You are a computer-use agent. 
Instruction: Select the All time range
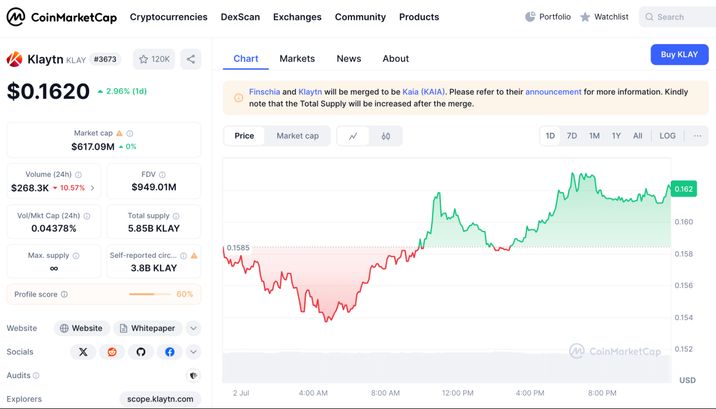pyautogui.click(x=637, y=136)
